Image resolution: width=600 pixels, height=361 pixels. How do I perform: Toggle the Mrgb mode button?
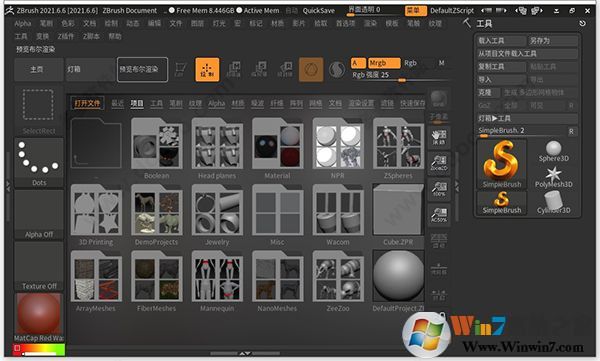[x=384, y=63]
